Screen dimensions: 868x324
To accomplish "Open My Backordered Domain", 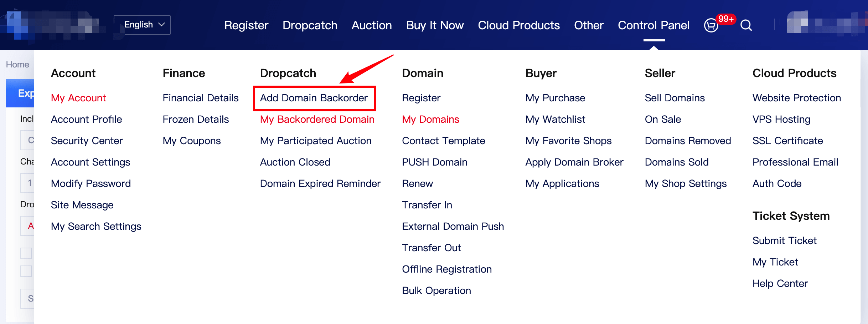I will click(x=317, y=119).
